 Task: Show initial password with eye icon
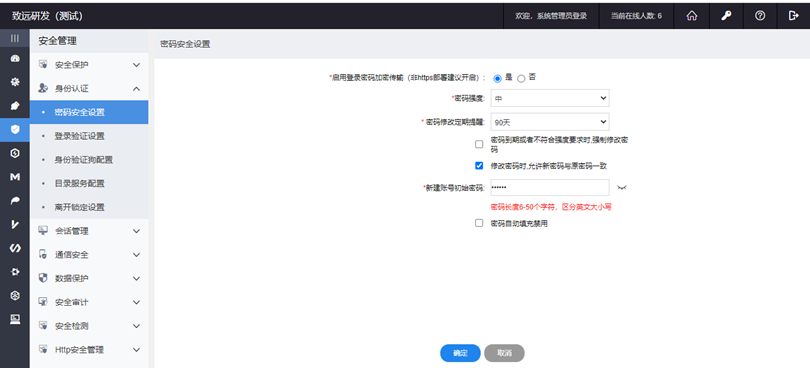click(x=621, y=188)
